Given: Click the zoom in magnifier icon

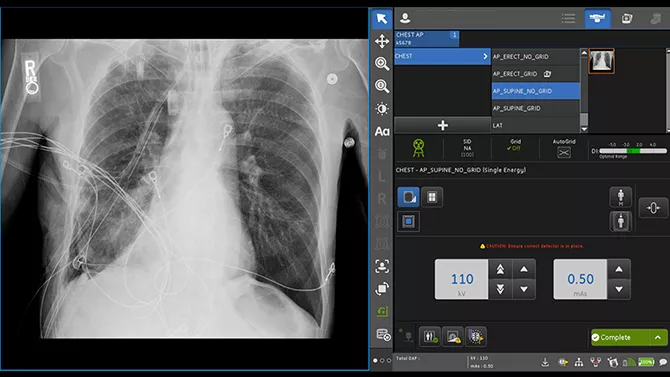Looking at the screenshot, I should pyautogui.click(x=382, y=64).
